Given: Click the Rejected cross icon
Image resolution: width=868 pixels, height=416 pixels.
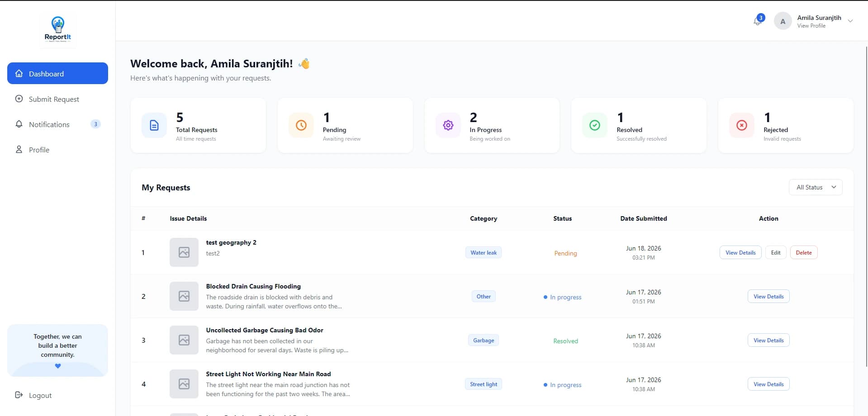Looking at the screenshot, I should click(x=742, y=125).
